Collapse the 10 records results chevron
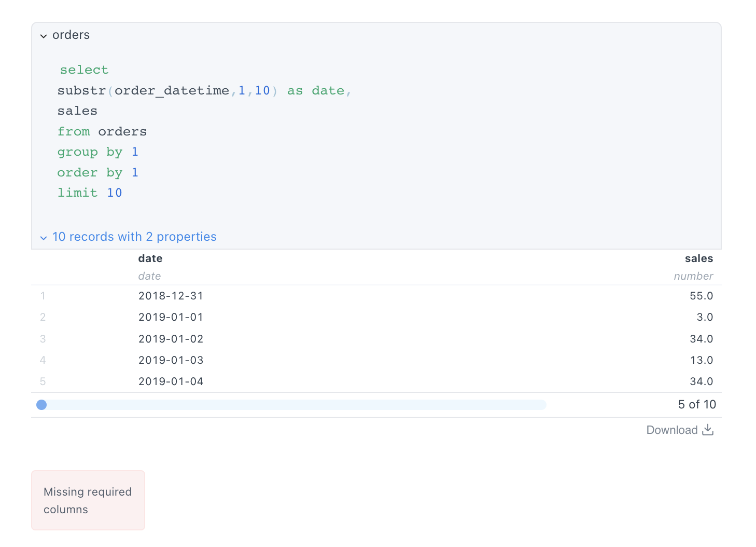Image resolution: width=756 pixels, height=547 pixels. [x=44, y=238]
